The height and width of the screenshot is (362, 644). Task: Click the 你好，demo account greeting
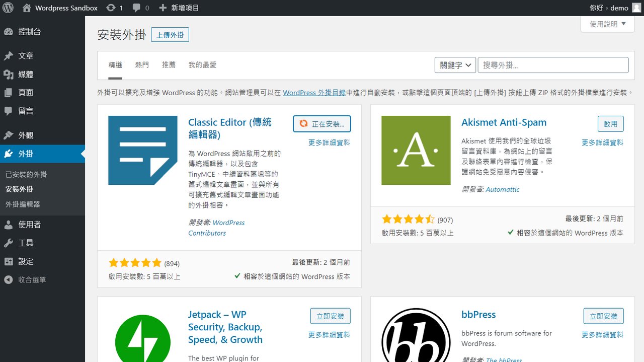[x=609, y=8]
